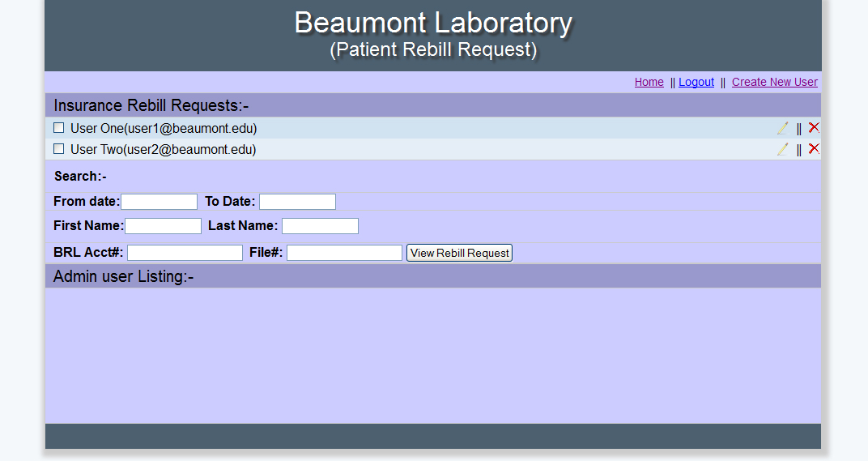Go to the Home link
This screenshot has height=461, width=868.
click(649, 82)
